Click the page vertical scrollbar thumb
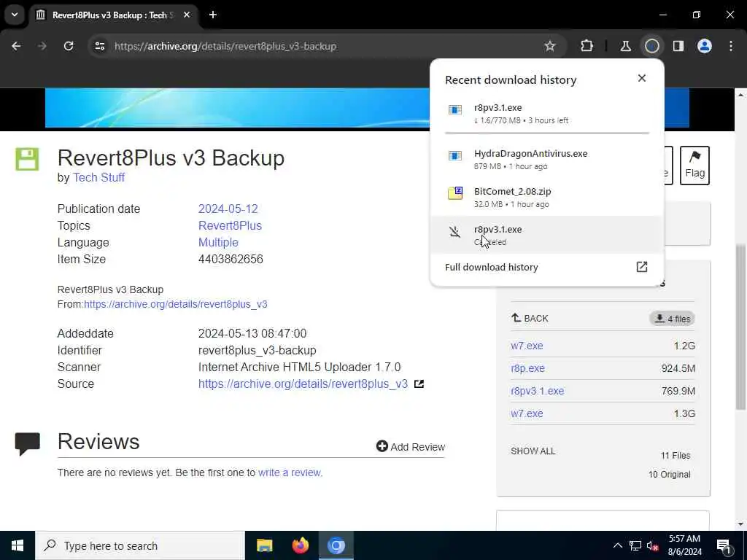 pos(741,327)
